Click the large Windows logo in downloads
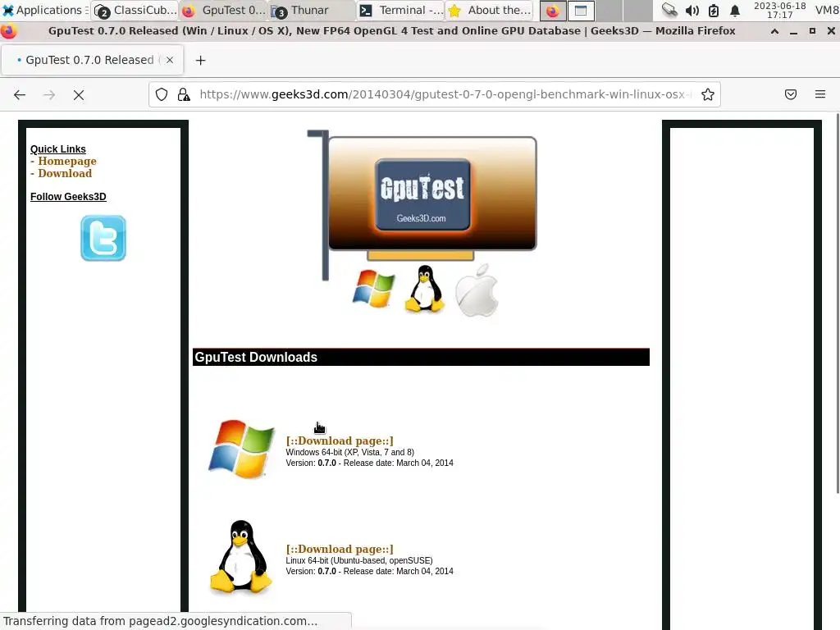This screenshot has height=630, width=840. click(x=242, y=449)
